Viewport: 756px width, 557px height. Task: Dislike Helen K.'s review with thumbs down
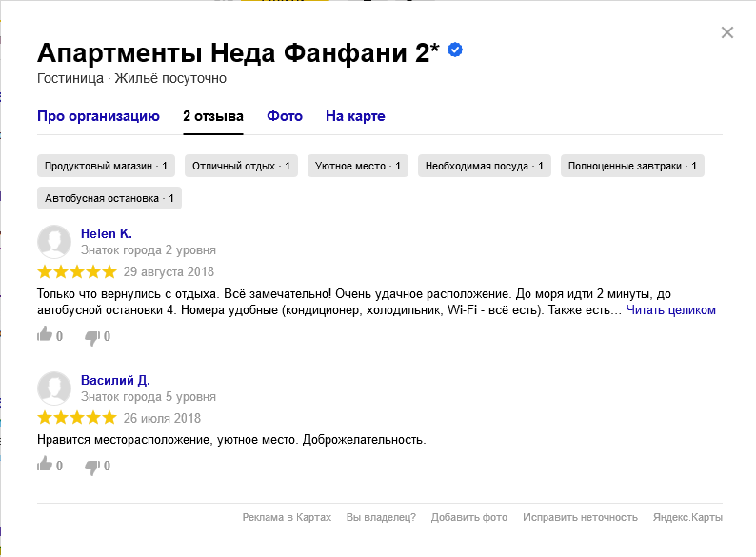[x=92, y=337]
